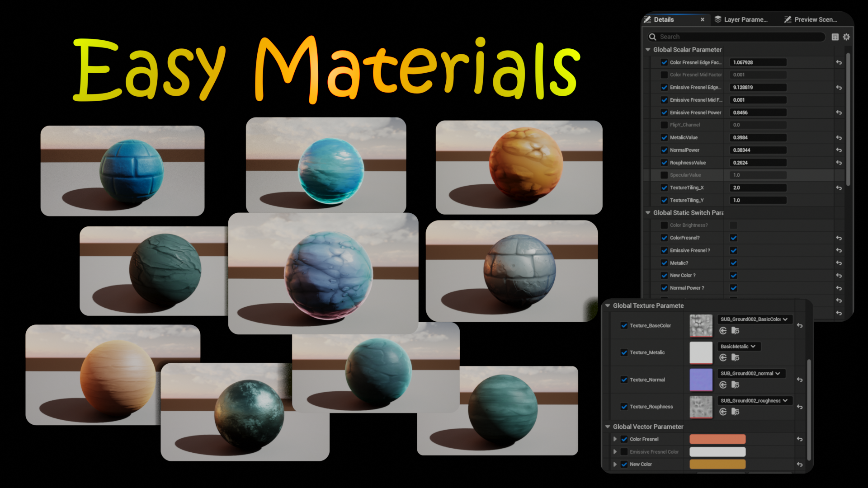Expand New Color vector channels
Image resolution: width=868 pixels, height=488 pixels.
point(615,465)
